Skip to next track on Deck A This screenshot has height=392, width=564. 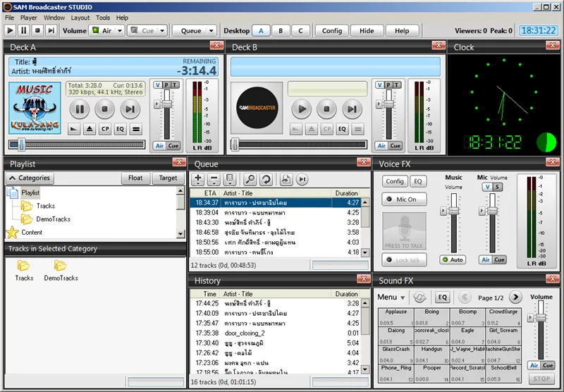pos(130,109)
